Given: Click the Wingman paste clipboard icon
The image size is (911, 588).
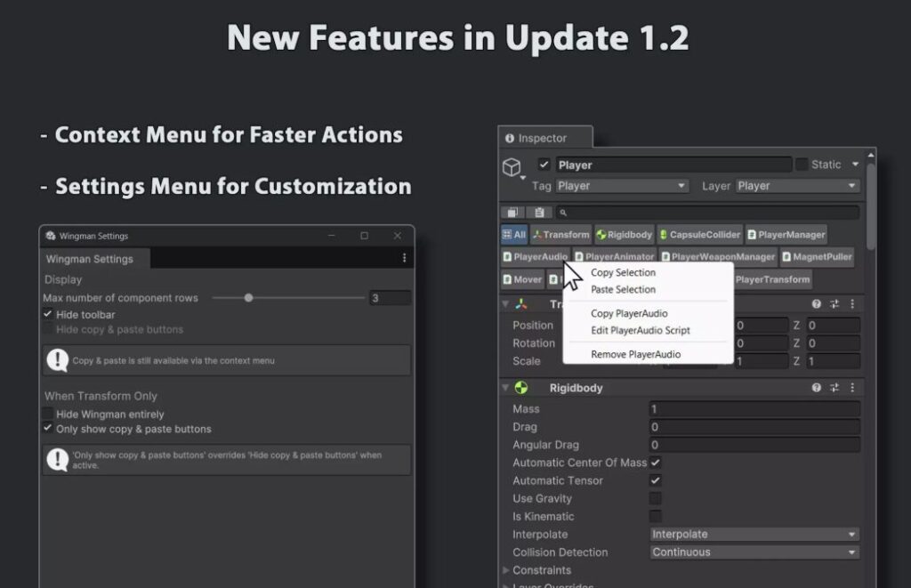Looking at the screenshot, I should [539, 213].
